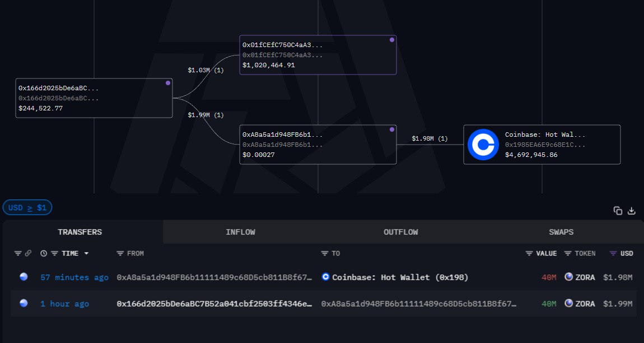This screenshot has width=644, height=343.
Task: Open the Coinbase: Hot Wallet (0x198) link
Action: click(x=400, y=277)
